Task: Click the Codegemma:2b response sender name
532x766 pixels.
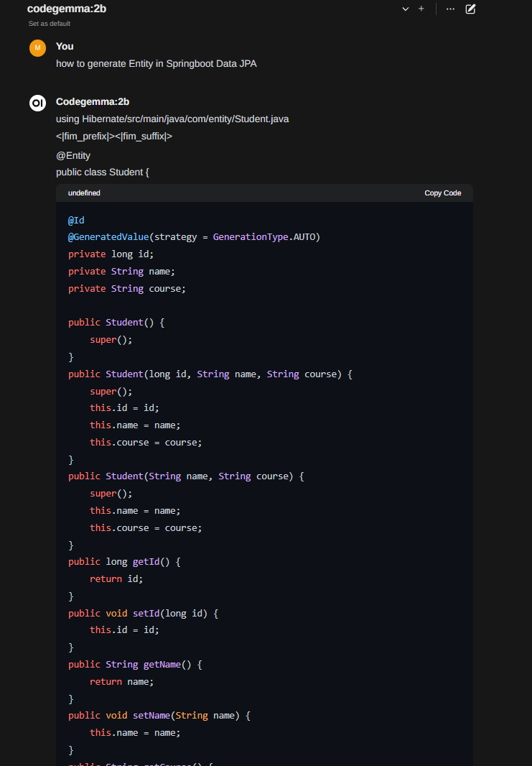Action: click(93, 101)
